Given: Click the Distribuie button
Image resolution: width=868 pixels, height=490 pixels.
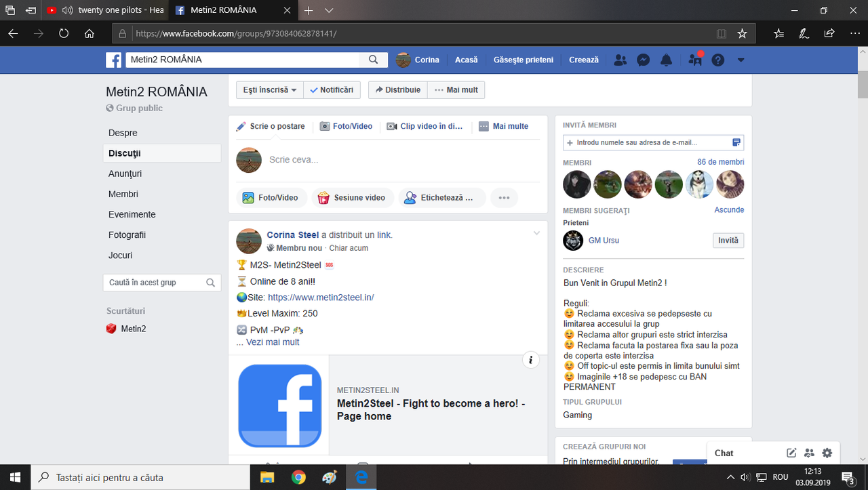Looking at the screenshot, I should tap(398, 89).
